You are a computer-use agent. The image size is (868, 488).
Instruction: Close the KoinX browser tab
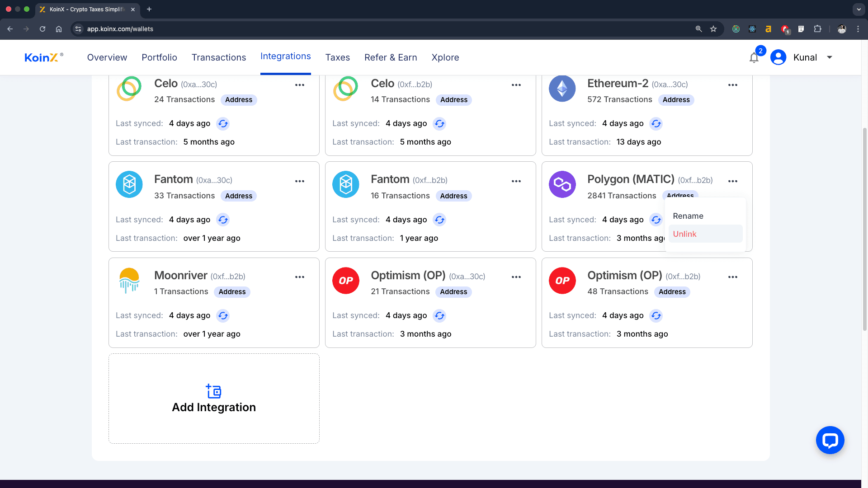point(133,9)
